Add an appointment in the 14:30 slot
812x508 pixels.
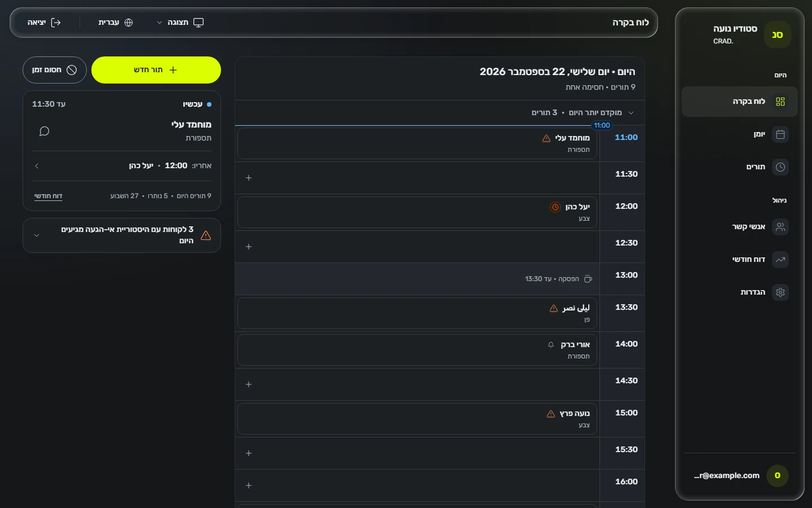(x=249, y=384)
